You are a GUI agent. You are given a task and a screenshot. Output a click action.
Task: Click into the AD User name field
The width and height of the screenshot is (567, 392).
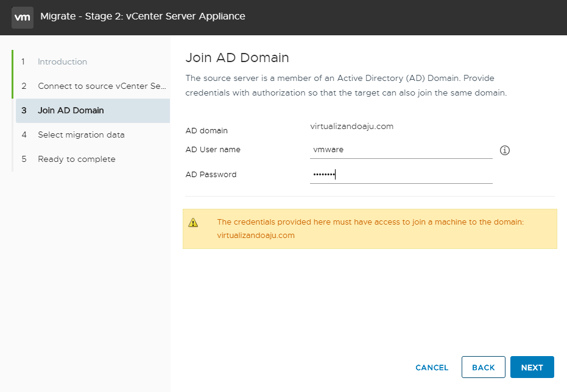click(x=401, y=150)
